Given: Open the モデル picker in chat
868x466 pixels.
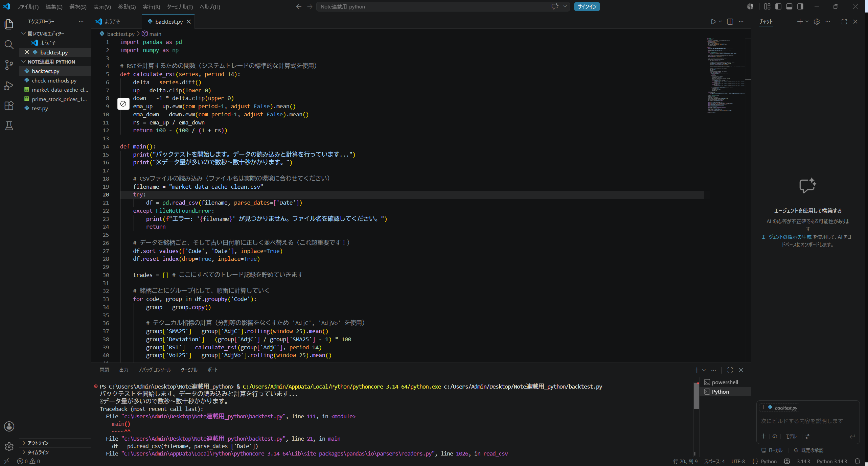Looking at the screenshot, I should 791,437.
